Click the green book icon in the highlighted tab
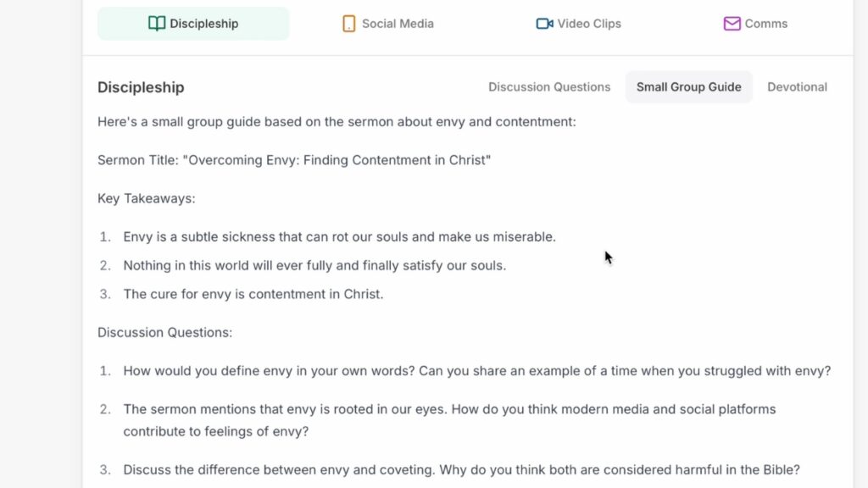The image size is (868, 488). click(x=157, y=23)
